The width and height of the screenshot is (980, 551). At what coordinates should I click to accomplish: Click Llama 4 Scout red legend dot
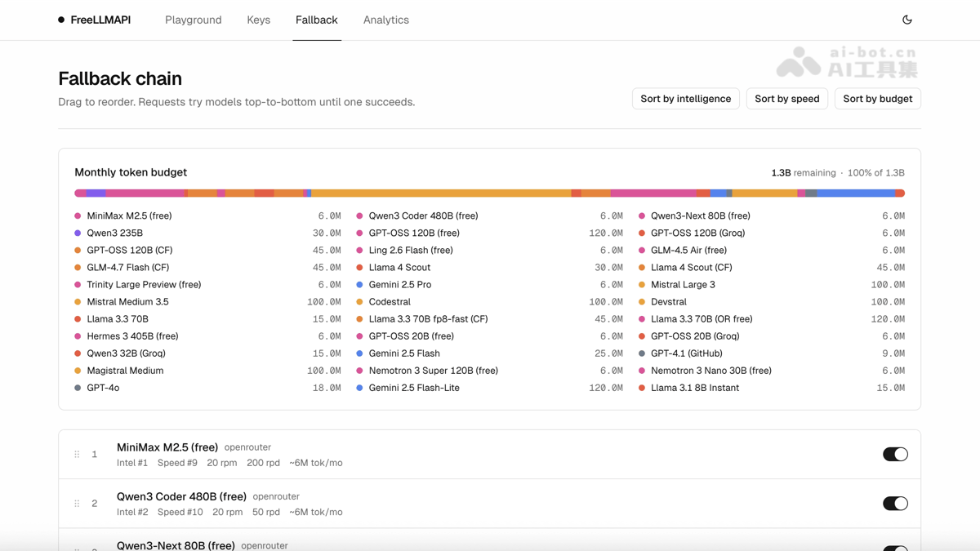(359, 268)
